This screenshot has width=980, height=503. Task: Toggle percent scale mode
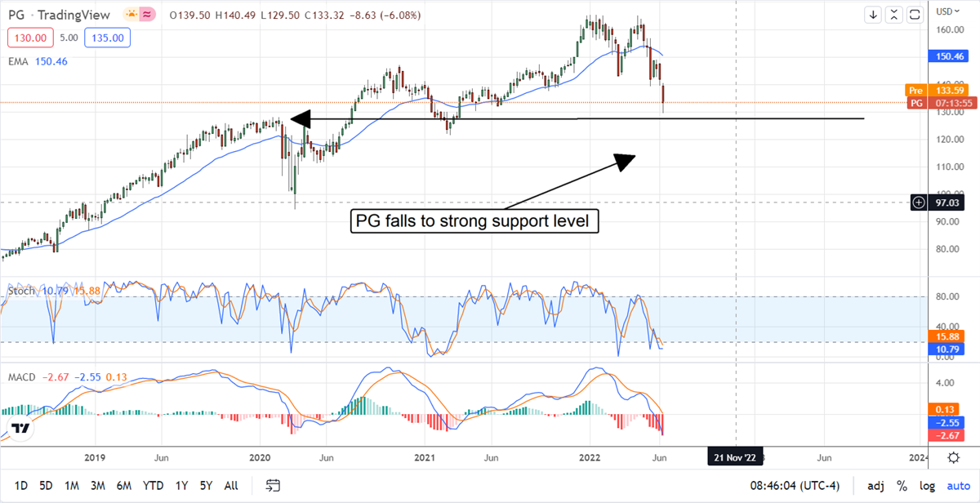pos(902,486)
